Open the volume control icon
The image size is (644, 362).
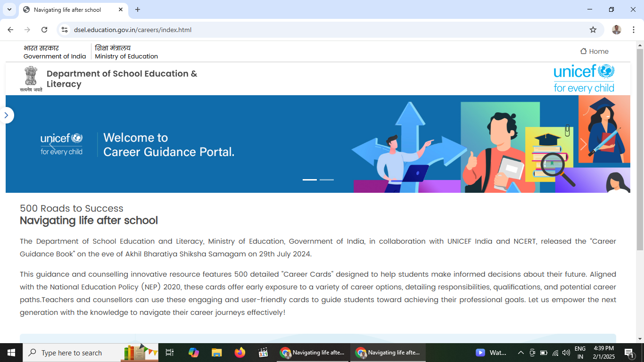(566, 353)
